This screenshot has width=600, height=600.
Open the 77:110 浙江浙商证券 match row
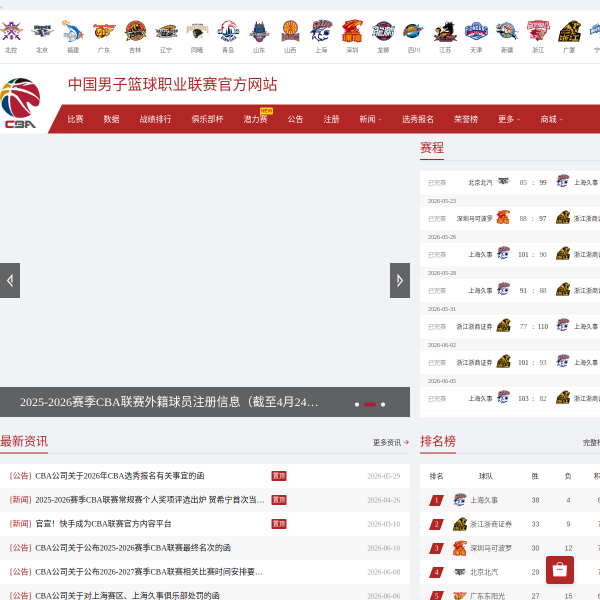click(510, 326)
